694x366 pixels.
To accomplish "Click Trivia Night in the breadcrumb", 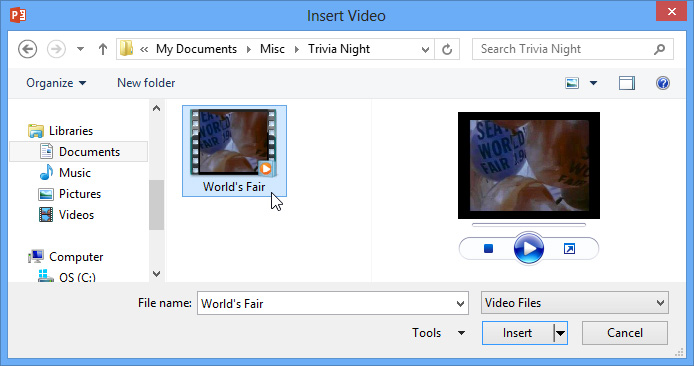I will [339, 49].
